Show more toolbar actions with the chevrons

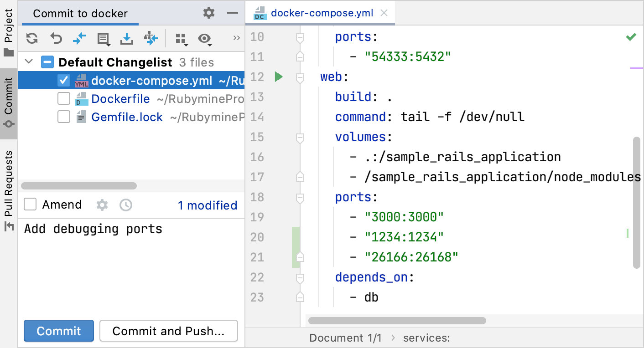point(236,39)
